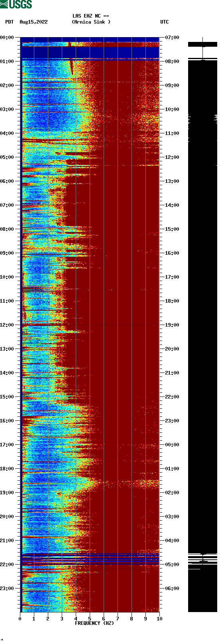The width and height of the screenshot is (220, 644).
Task: Click the 08:00 UTC time label
Action: [172, 61]
